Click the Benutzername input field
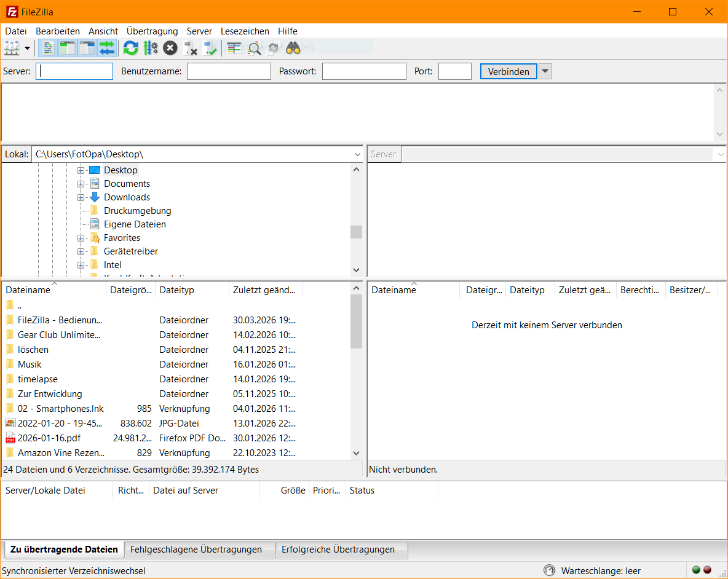The image size is (728, 579). (229, 71)
